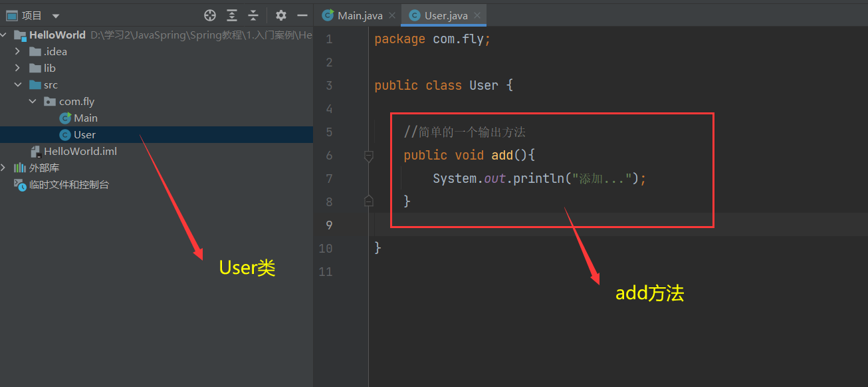Click the closing brace on line 10
Viewport: 868px width, 387px height.
pyautogui.click(x=378, y=248)
